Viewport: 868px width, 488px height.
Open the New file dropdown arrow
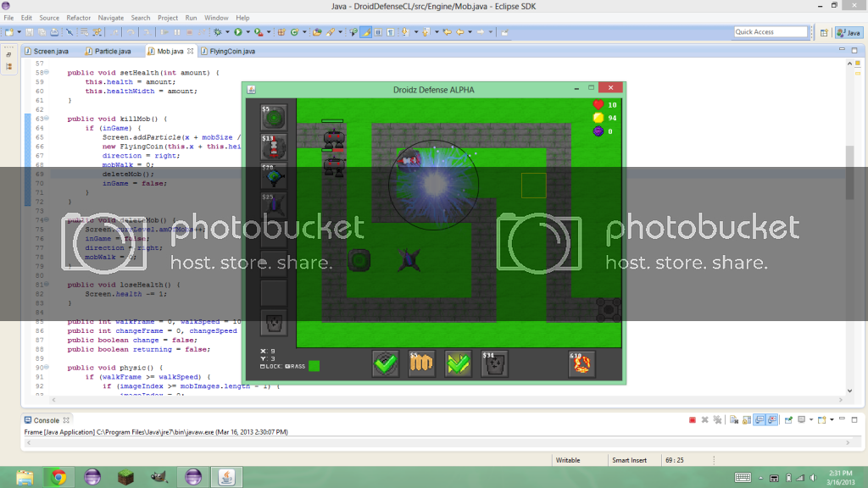(19, 32)
